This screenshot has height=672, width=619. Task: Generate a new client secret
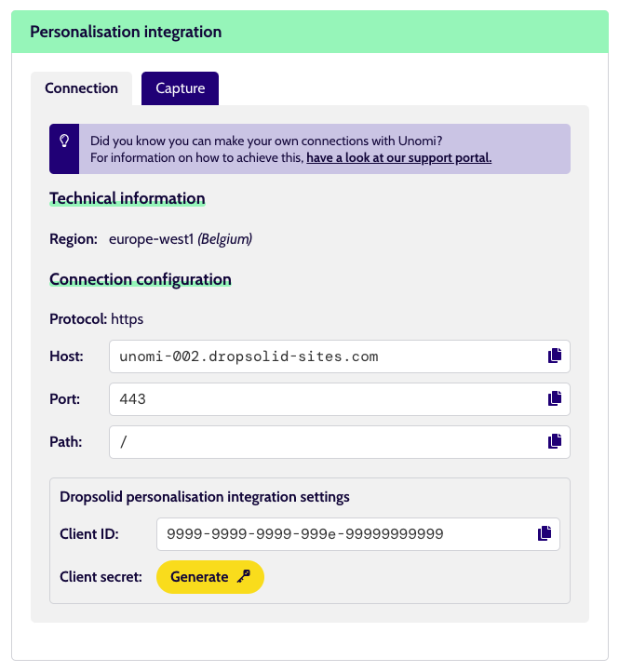pos(210,577)
